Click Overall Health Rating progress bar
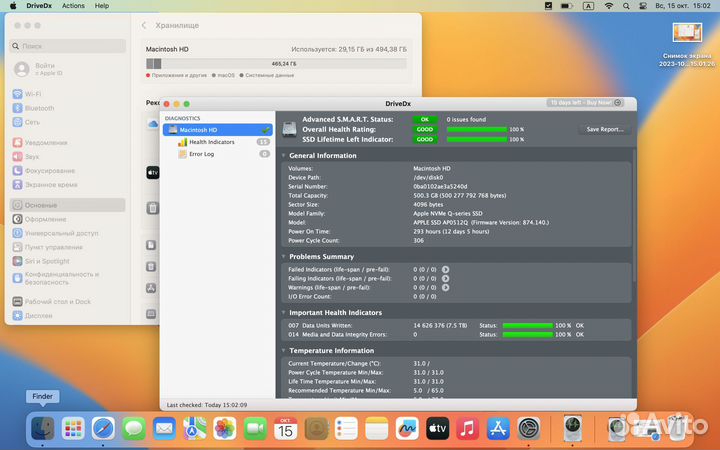Image resolution: width=720 pixels, height=450 pixels. 477,129
